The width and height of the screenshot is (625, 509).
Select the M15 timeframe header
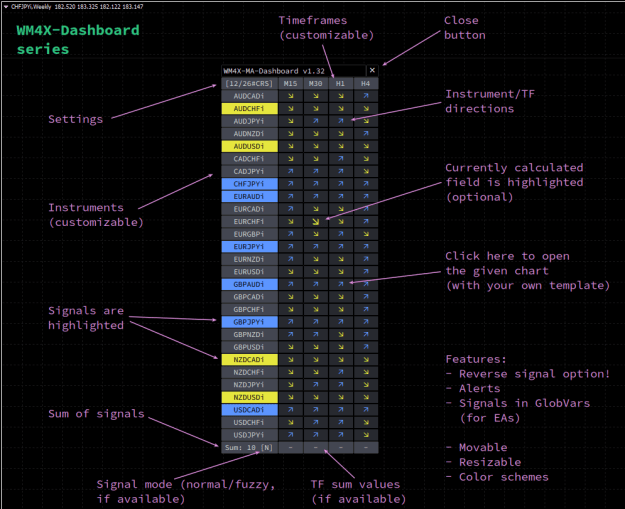(x=291, y=84)
